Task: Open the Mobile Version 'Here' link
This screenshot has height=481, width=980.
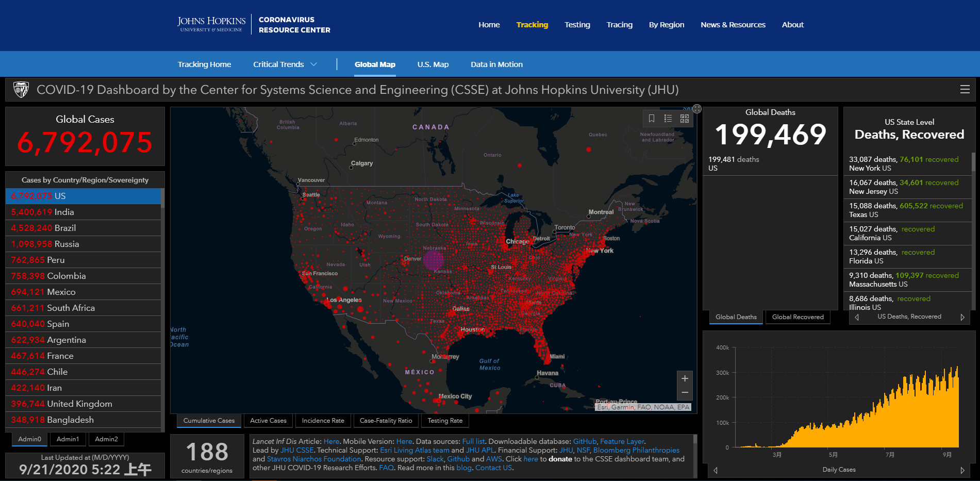Action: 404,441
